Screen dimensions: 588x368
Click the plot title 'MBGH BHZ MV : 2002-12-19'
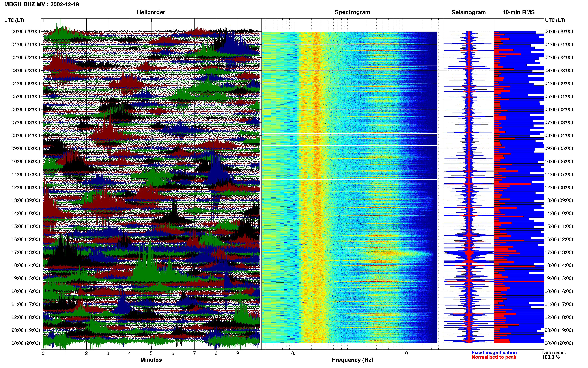point(42,4)
